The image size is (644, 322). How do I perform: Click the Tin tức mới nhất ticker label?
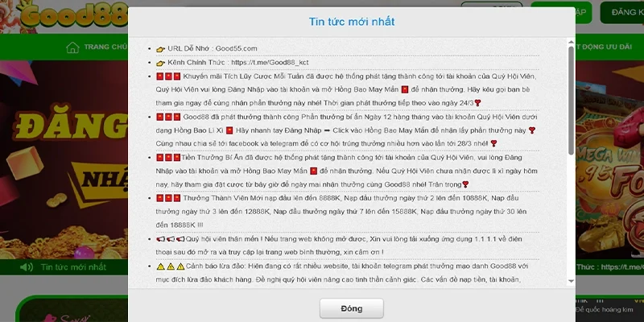point(73,267)
